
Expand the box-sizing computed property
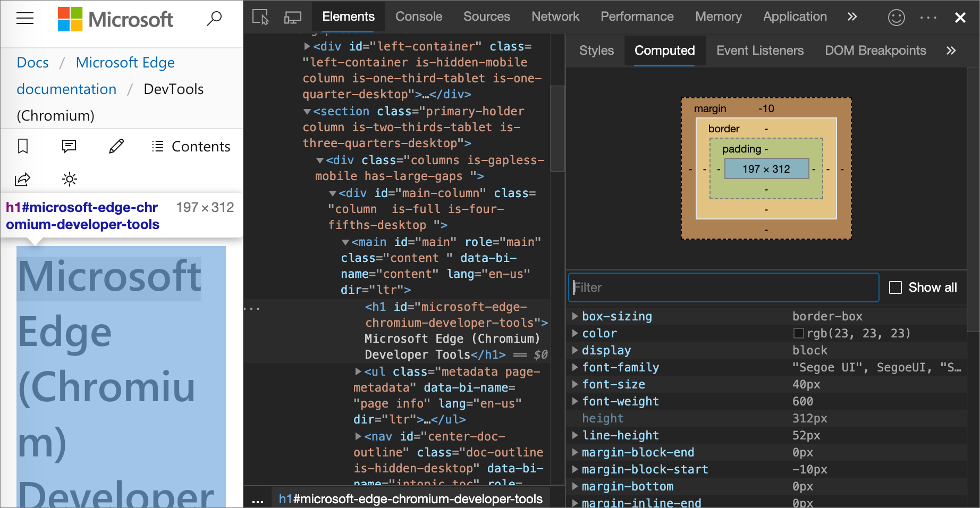(575, 316)
